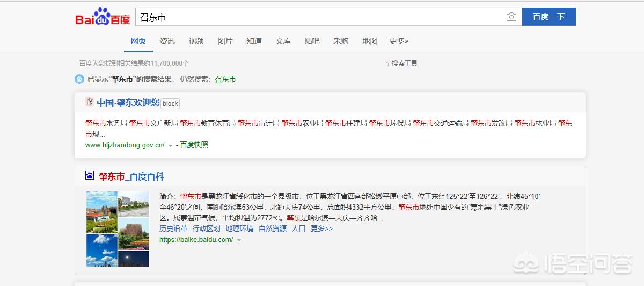Switch to the 资讯 tab
This screenshot has height=286, width=644.
[x=167, y=41]
